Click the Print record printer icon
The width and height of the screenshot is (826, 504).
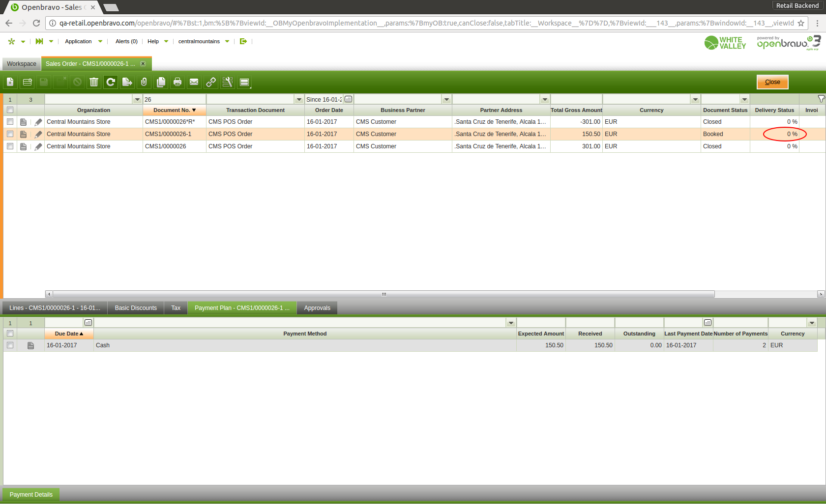point(177,82)
